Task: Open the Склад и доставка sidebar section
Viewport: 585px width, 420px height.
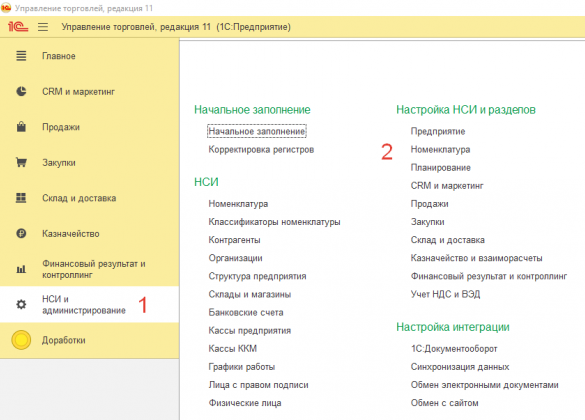Action: [90, 198]
